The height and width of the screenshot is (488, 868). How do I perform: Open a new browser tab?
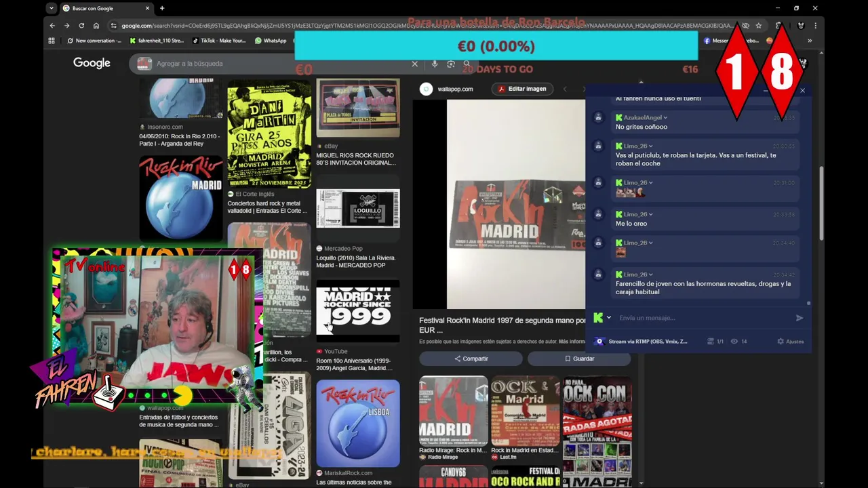[x=162, y=8]
